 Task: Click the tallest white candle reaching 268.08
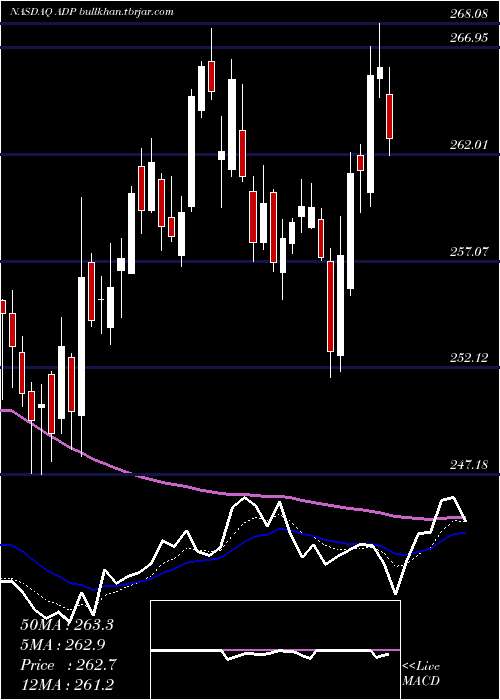tap(380, 73)
